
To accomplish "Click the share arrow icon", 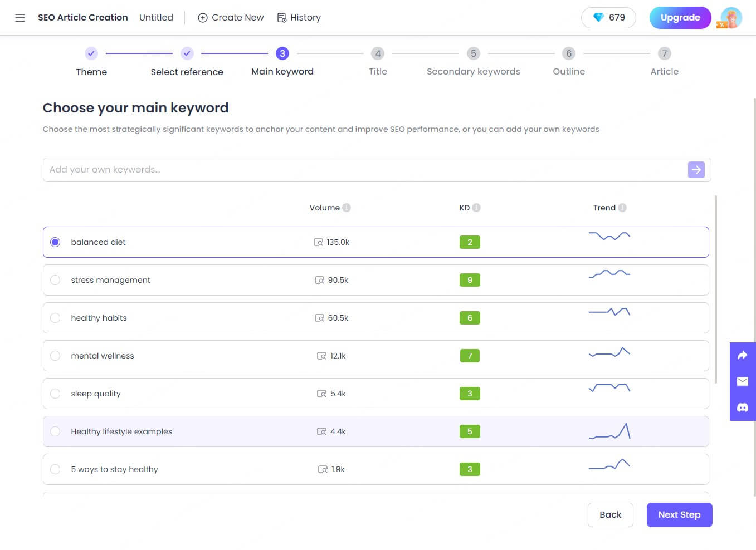I will [x=742, y=355].
